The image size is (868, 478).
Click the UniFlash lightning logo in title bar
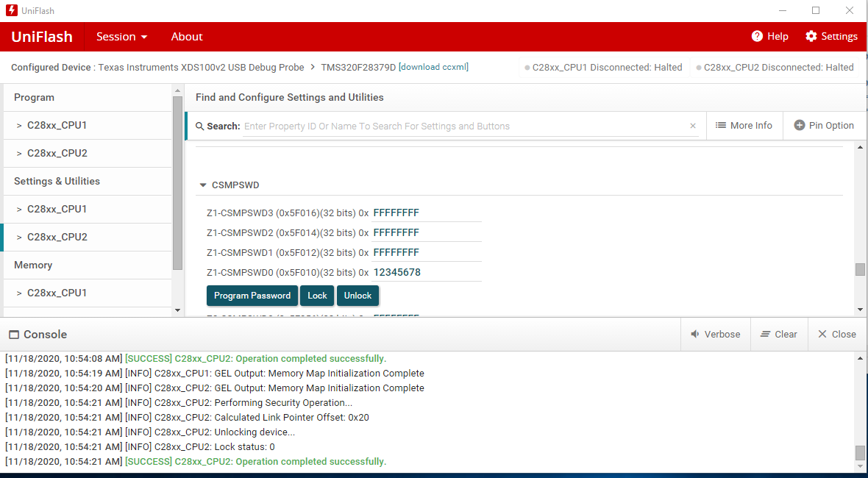coord(11,10)
